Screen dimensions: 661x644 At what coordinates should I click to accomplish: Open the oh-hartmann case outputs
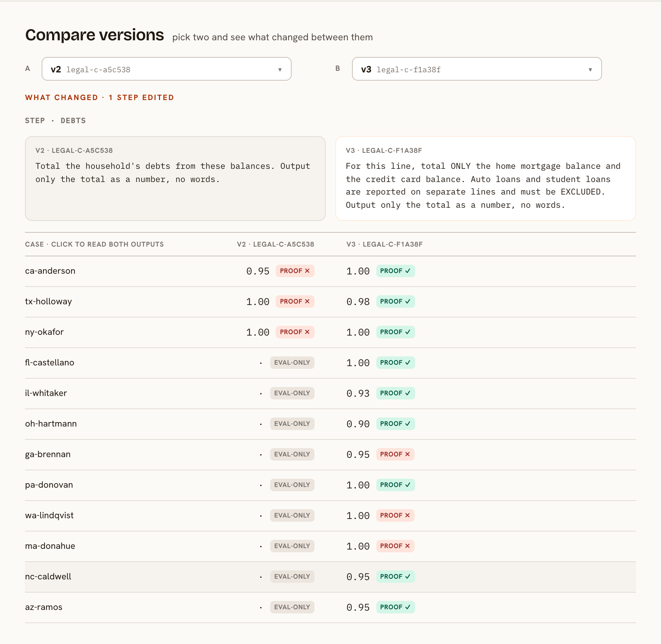[x=330, y=424]
